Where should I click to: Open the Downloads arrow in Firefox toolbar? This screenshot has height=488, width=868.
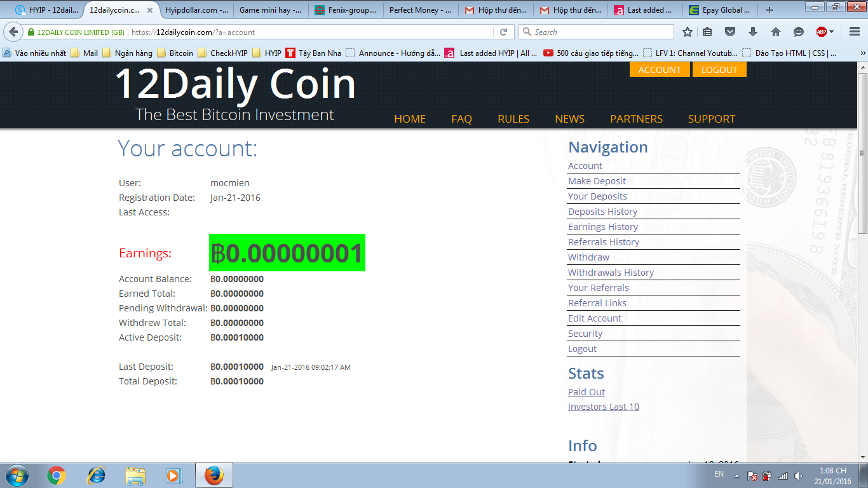point(753,32)
